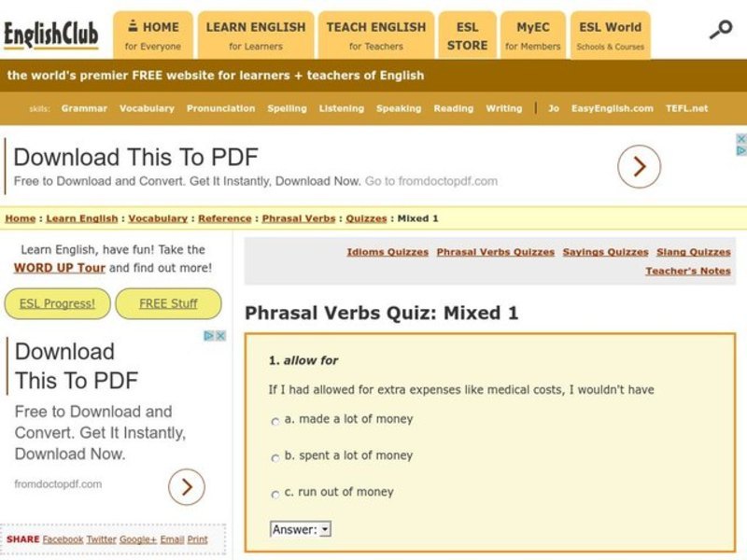Share the quiz via Facebook
The height and width of the screenshot is (560, 747).
(x=64, y=539)
